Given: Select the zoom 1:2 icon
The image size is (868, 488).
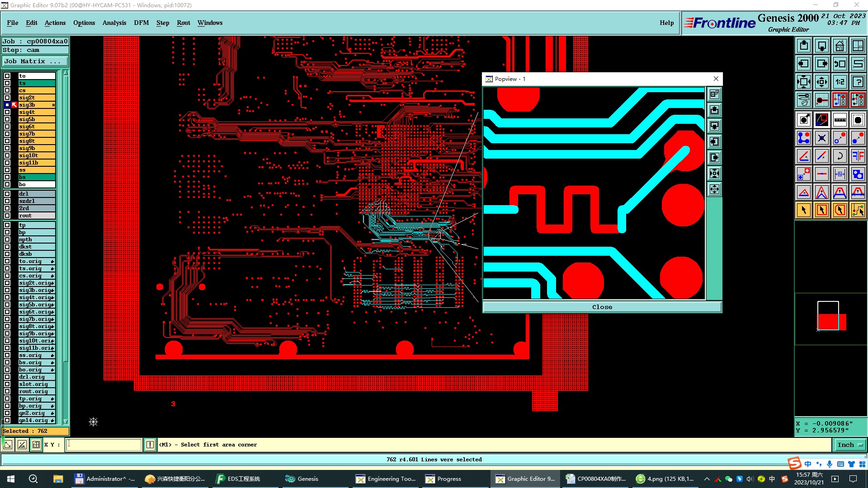Looking at the screenshot, I should (840, 82).
